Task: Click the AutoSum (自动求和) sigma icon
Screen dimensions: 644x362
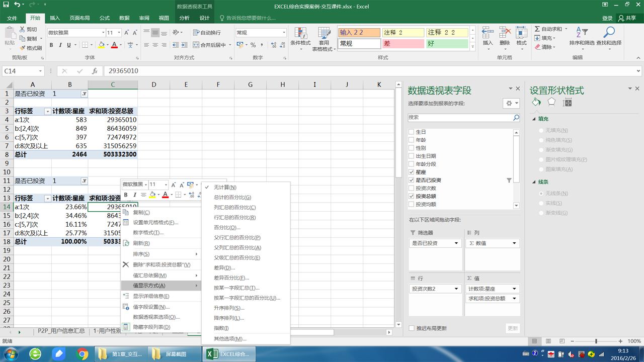Action: pyautogui.click(x=537, y=29)
